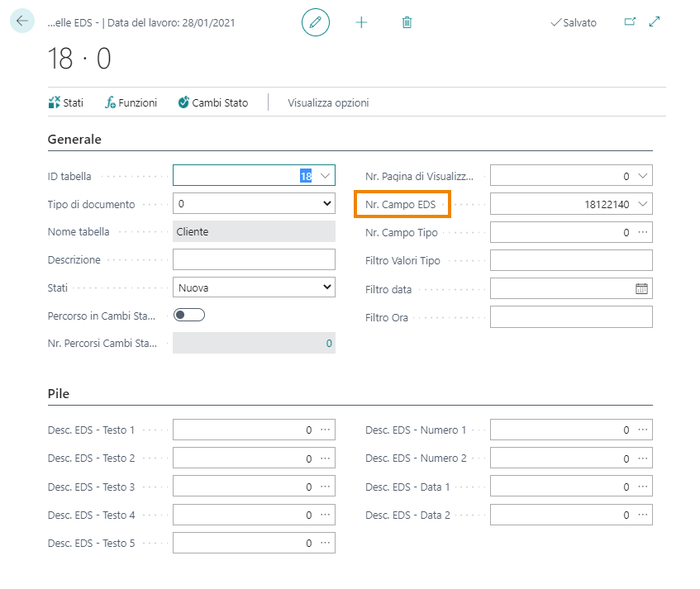Open the Stati action menu

click(66, 103)
